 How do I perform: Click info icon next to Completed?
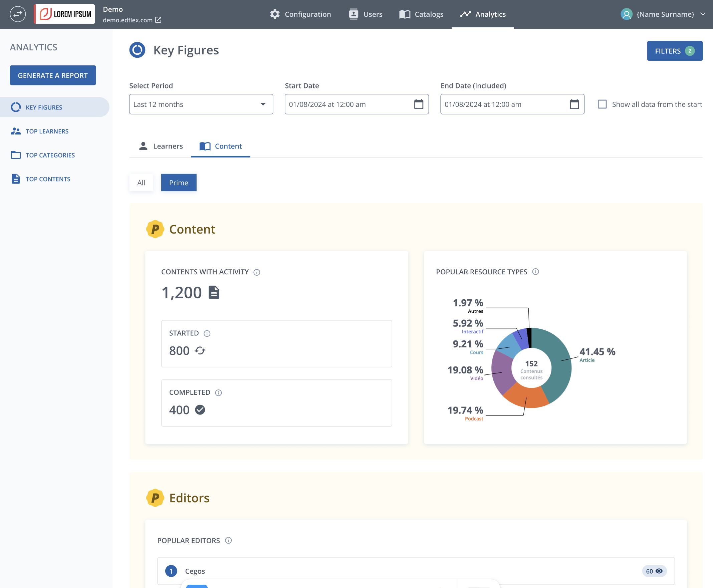pyautogui.click(x=218, y=392)
